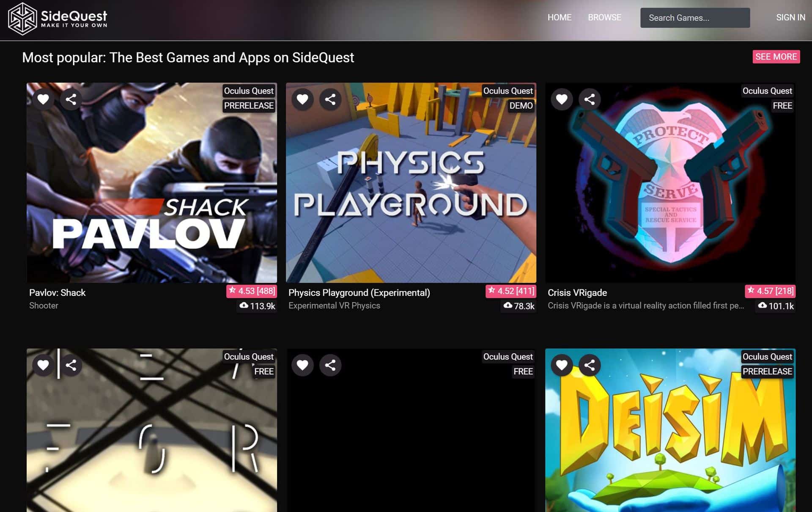
Task: Click the Oculus Quest tag on Crisis VRigade
Action: tap(767, 91)
